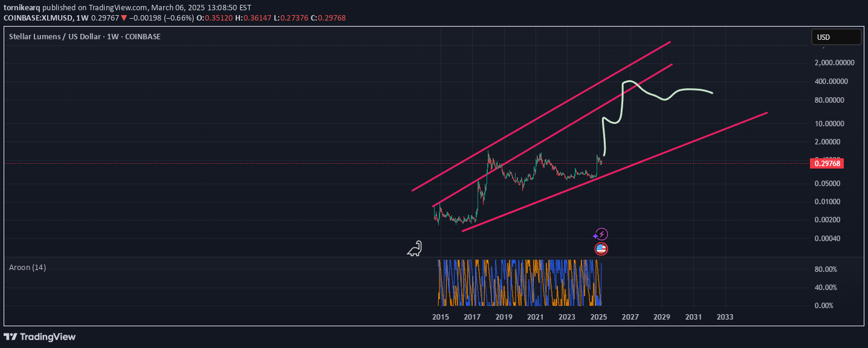Open the US flag economic event marker

[x=600, y=248]
